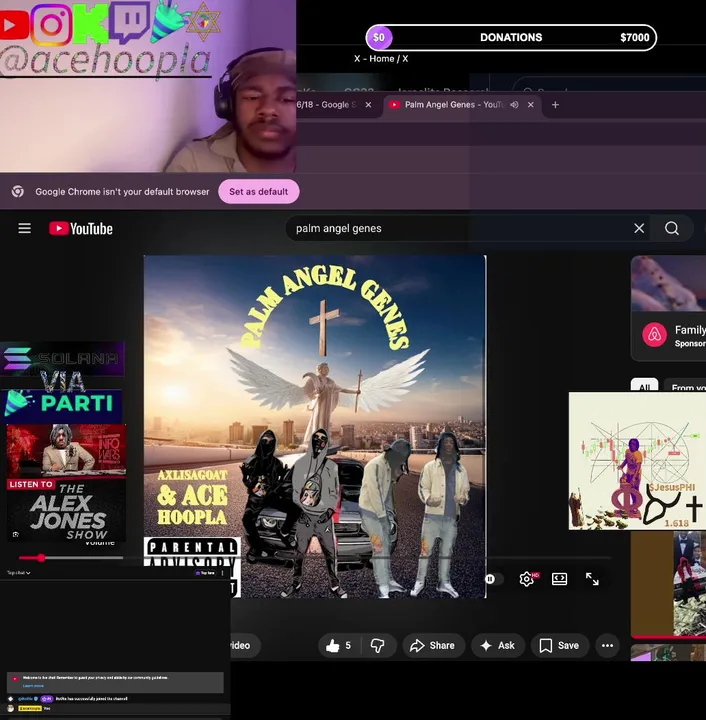Click the 'Listen to The Alex Jones Show' banner

click(x=67, y=483)
